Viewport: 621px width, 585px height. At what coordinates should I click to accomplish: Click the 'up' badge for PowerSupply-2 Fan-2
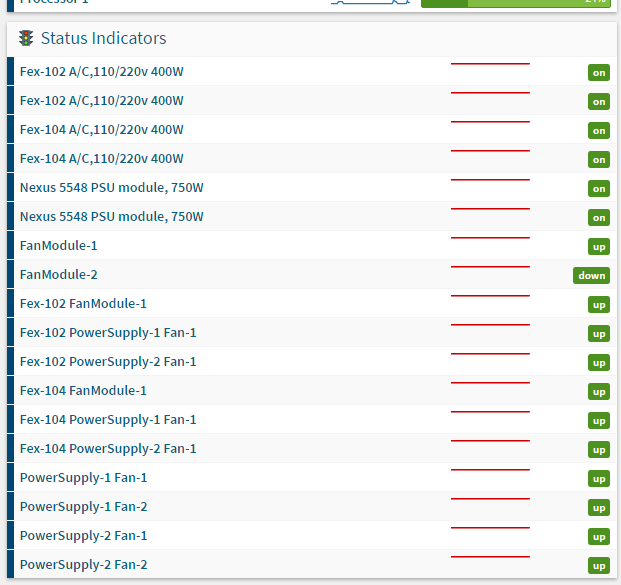[599, 566]
